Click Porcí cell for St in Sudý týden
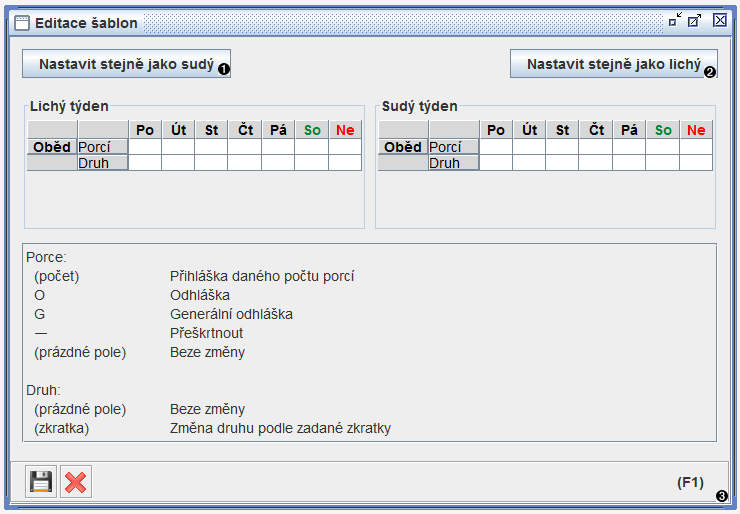 click(x=562, y=147)
